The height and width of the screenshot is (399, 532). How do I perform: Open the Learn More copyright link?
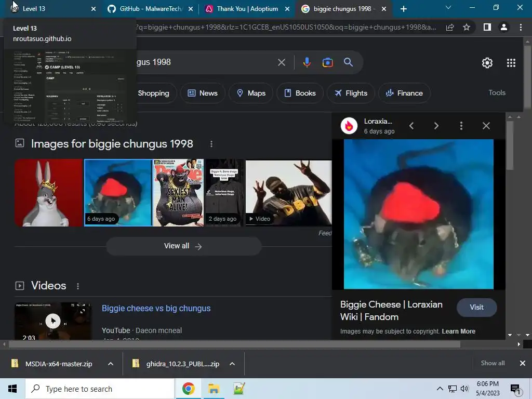(458, 331)
